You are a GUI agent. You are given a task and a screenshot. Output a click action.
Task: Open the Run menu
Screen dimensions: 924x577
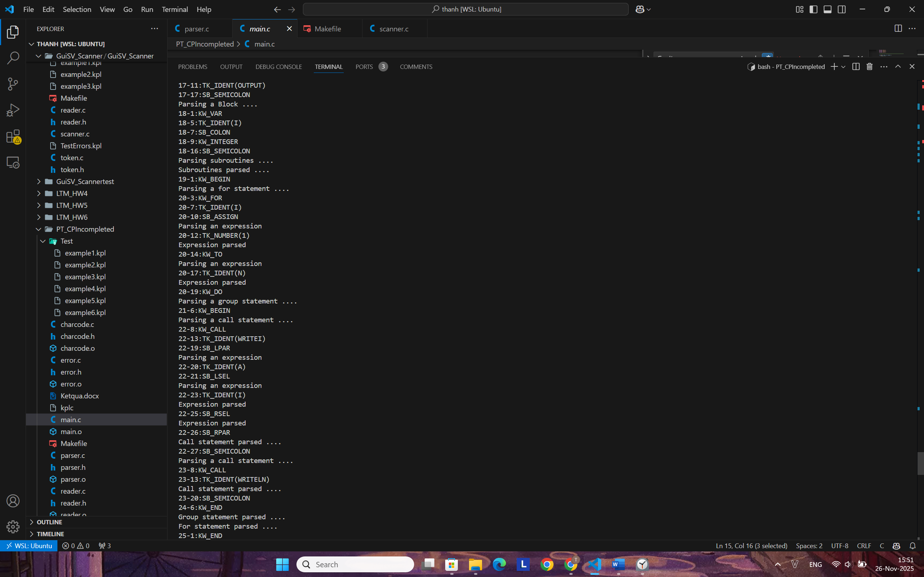(x=147, y=9)
